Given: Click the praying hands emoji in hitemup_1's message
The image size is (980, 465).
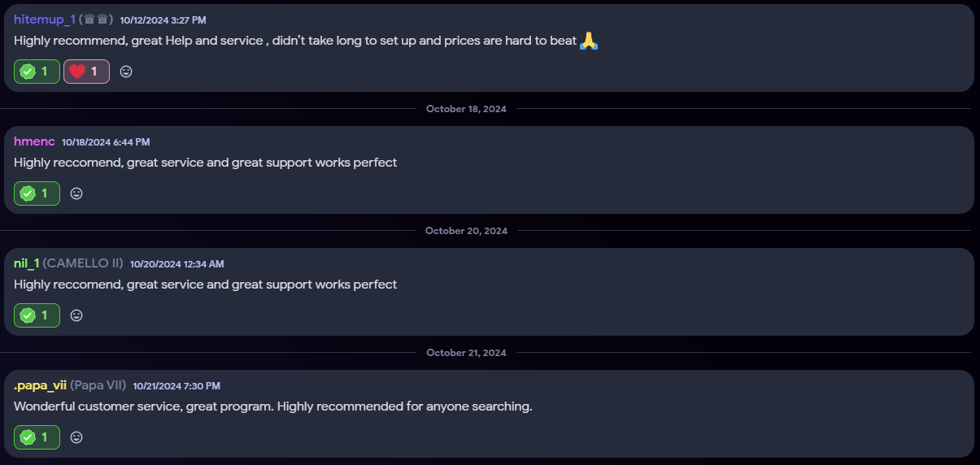Looking at the screenshot, I should pos(589,41).
